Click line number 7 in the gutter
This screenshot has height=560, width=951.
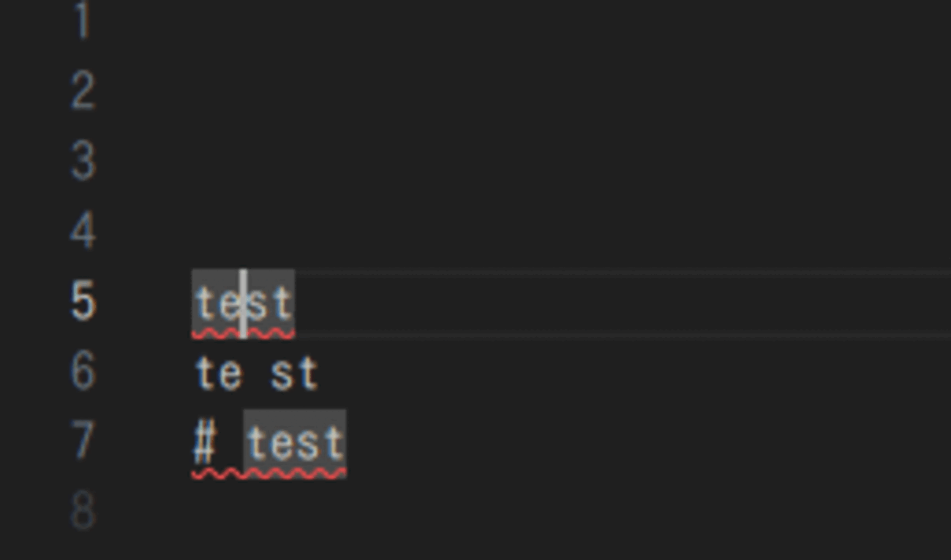83,442
